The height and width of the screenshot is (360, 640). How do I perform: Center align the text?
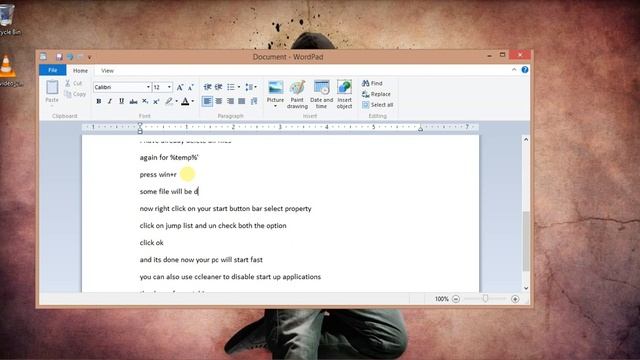(x=219, y=101)
